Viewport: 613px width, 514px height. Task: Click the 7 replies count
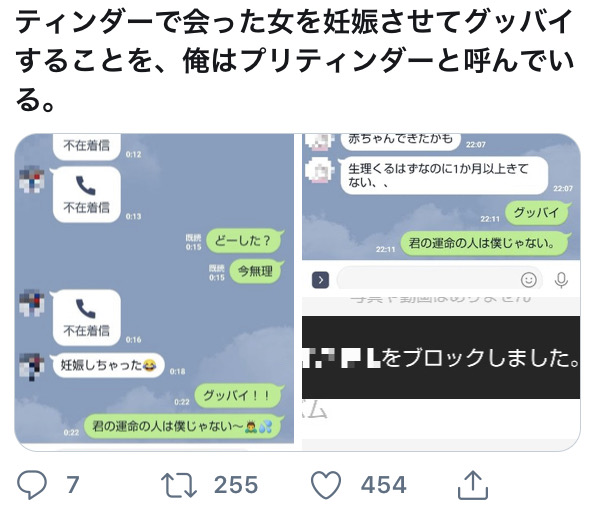[x=73, y=485]
